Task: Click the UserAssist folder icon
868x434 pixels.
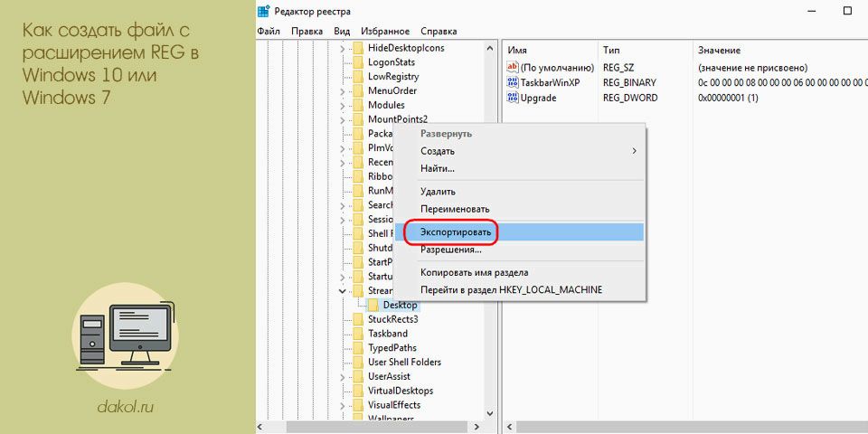Action: [x=358, y=376]
